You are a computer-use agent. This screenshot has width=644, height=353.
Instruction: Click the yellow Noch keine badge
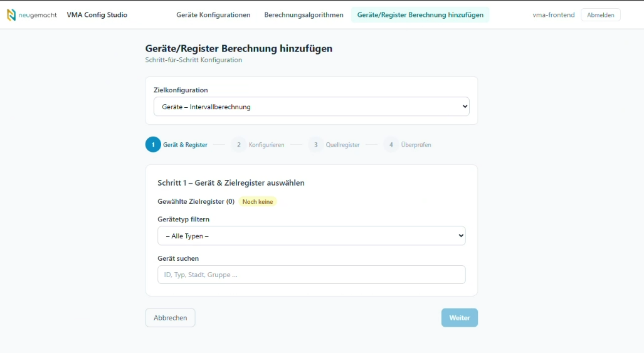pyautogui.click(x=258, y=202)
